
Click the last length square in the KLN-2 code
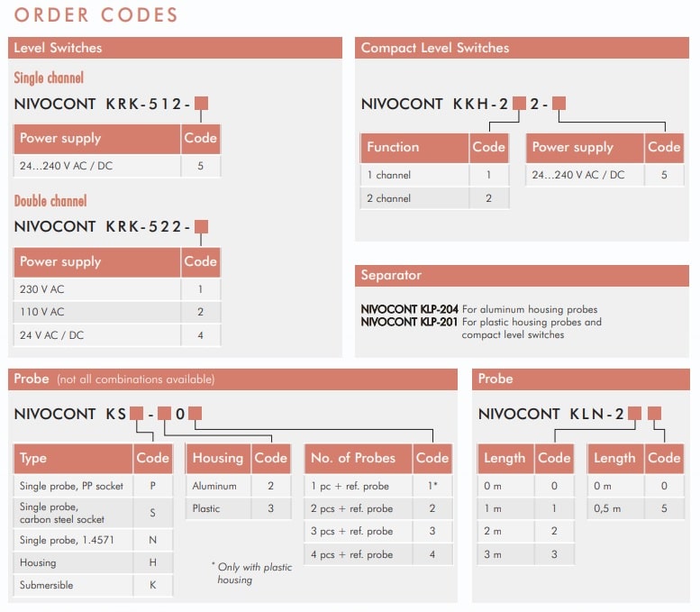(654, 413)
